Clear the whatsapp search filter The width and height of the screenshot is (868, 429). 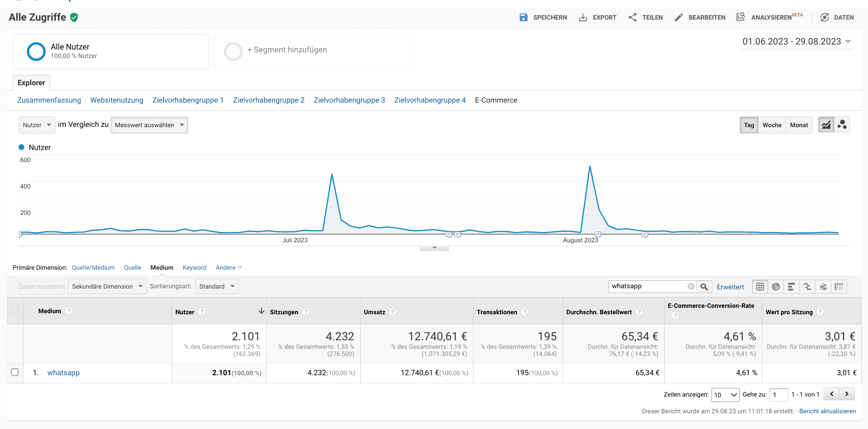coord(691,286)
